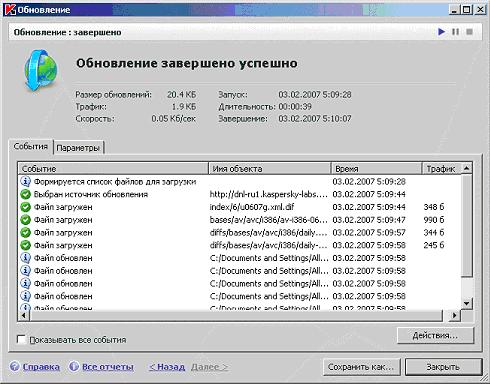
Task: Sort by the Имя объекта column header
Action: pyautogui.click(x=270, y=169)
